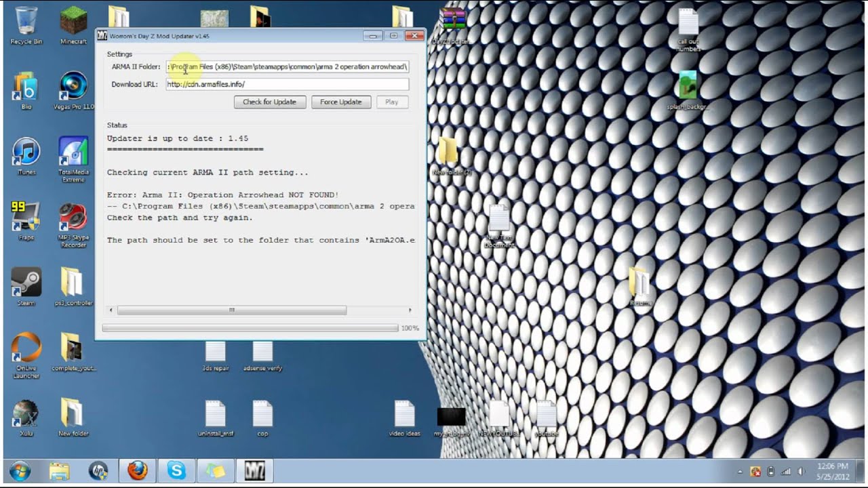Open the Steam desktop shortcut
This screenshot has height=488, width=868.
click(26, 286)
